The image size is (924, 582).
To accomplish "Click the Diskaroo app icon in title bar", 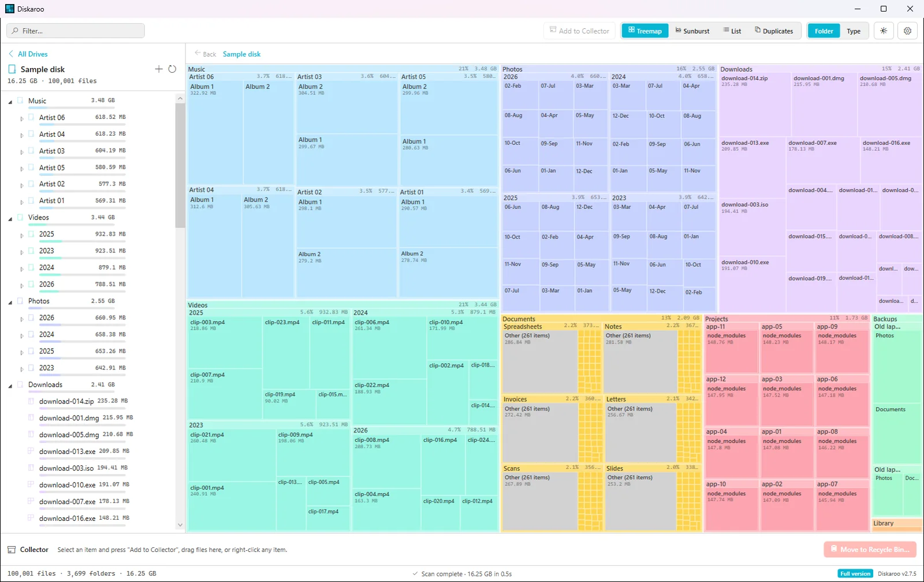I will [10, 9].
